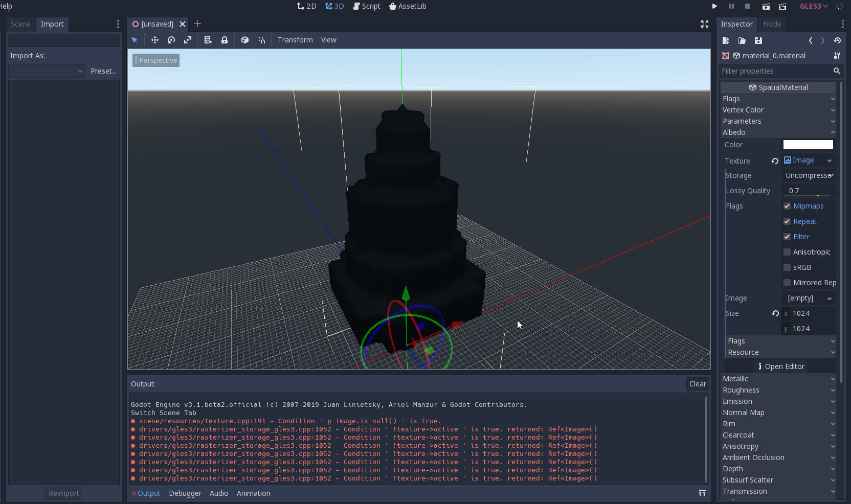Open the edit resource history icon
Screen dimensions: 851x504
838,40
